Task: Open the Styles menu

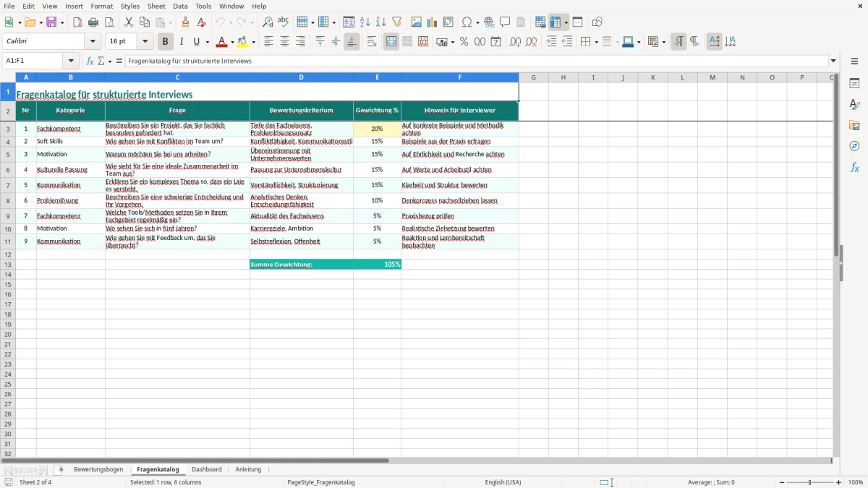Action: click(130, 6)
